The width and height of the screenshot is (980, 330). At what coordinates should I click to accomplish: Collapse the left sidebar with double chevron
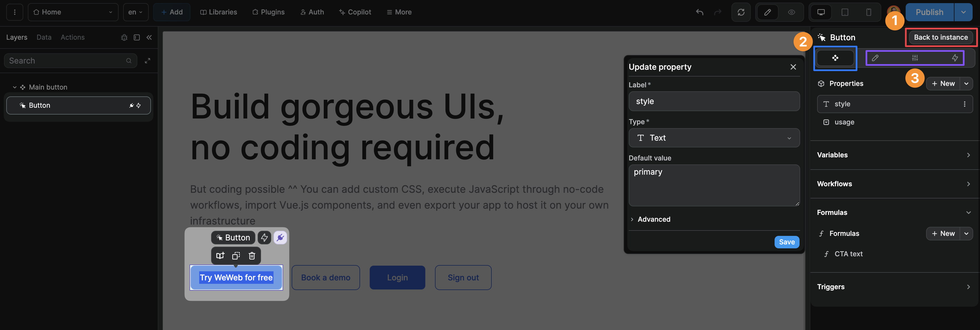149,37
